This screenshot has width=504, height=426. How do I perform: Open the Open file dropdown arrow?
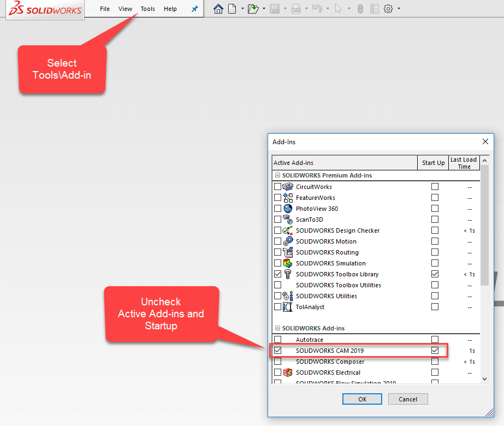pyautogui.click(x=264, y=9)
